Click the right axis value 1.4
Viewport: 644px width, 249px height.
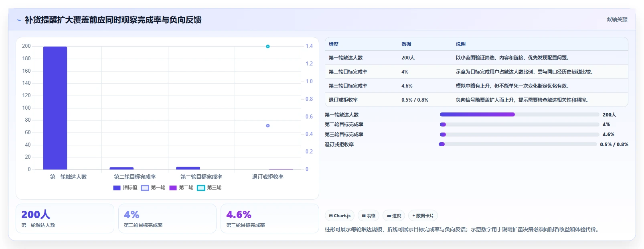click(x=309, y=46)
